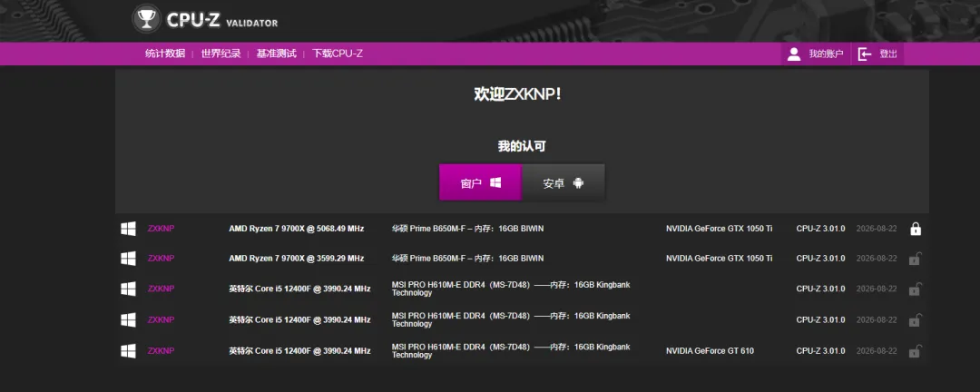Screen dimensions: 980x392
Task: Click the Android robot icon in 安卓 tab
Action: pyautogui.click(x=578, y=183)
